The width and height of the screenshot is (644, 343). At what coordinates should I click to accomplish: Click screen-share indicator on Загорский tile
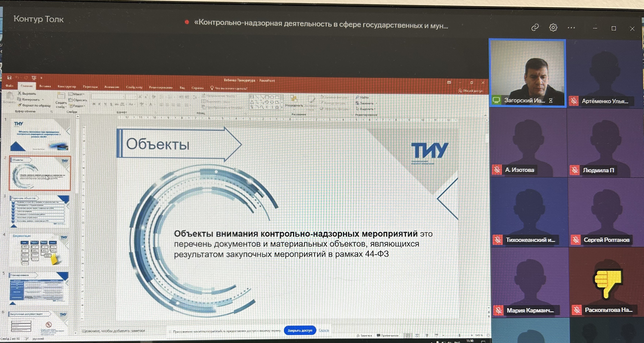[x=496, y=100]
